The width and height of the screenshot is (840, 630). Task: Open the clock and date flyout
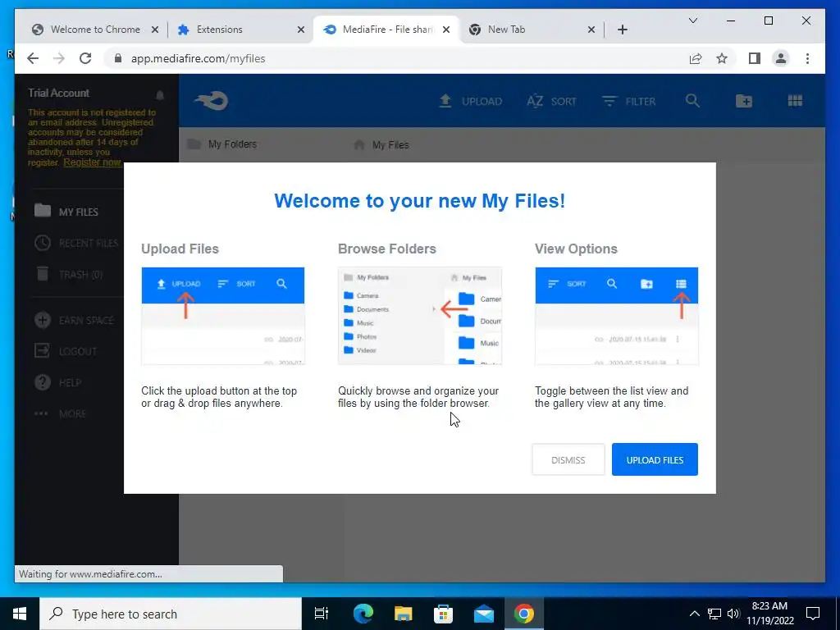tap(769, 614)
